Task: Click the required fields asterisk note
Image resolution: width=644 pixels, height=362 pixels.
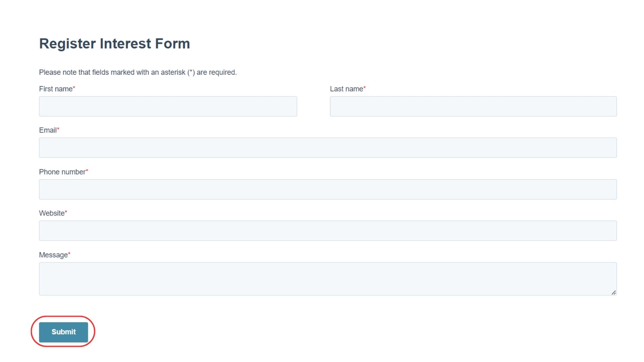Action: (x=138, y=72)
